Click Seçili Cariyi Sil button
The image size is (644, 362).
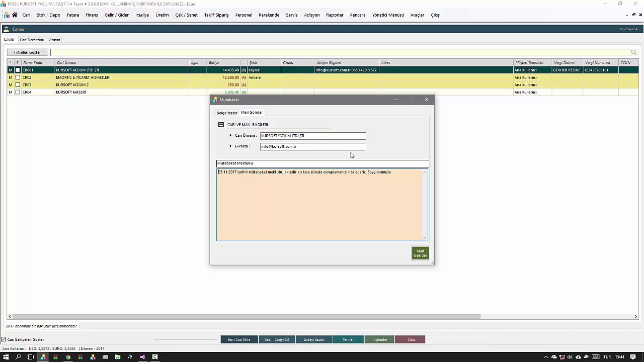tap(277, 339)
